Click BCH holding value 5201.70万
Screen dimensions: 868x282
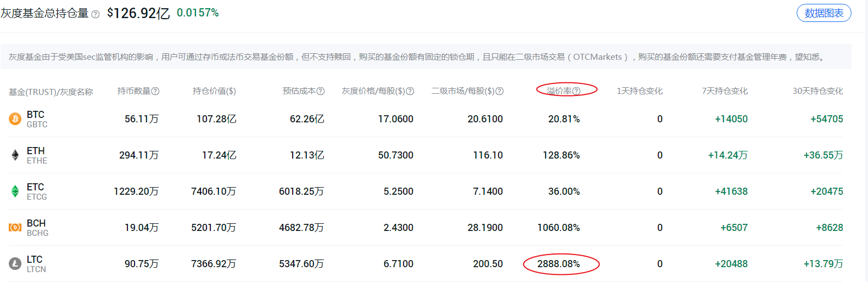(x=214, y=228)
